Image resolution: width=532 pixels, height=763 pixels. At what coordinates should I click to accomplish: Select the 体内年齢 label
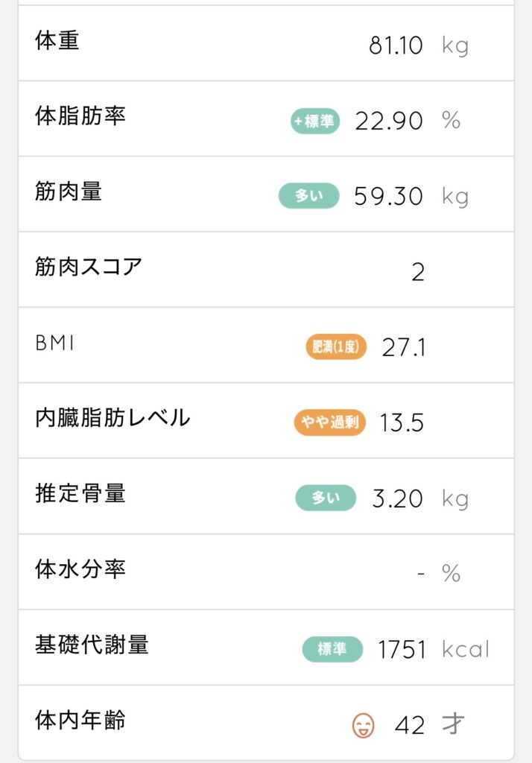point(80,720)
